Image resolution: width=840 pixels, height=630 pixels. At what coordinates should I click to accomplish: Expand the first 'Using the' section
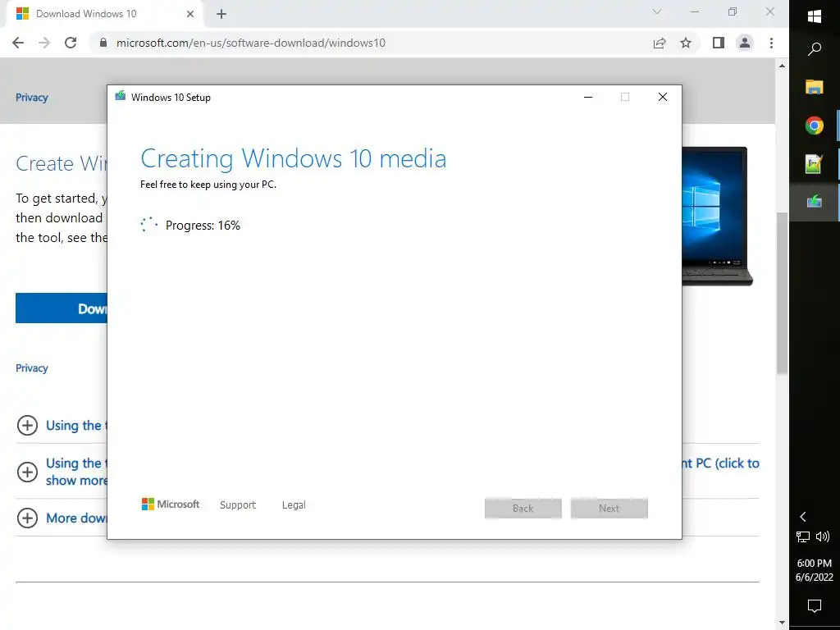pos(27,426)
